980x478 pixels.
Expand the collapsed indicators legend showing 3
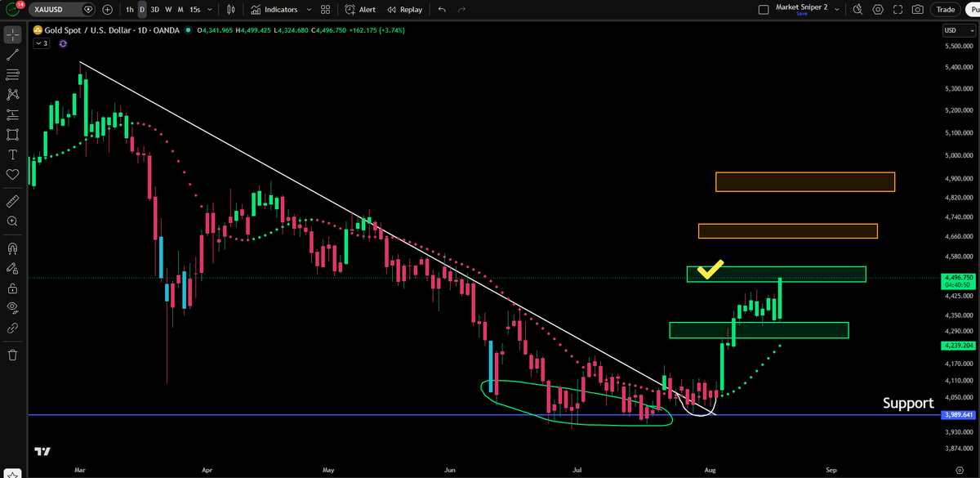[x=42, y=43]
